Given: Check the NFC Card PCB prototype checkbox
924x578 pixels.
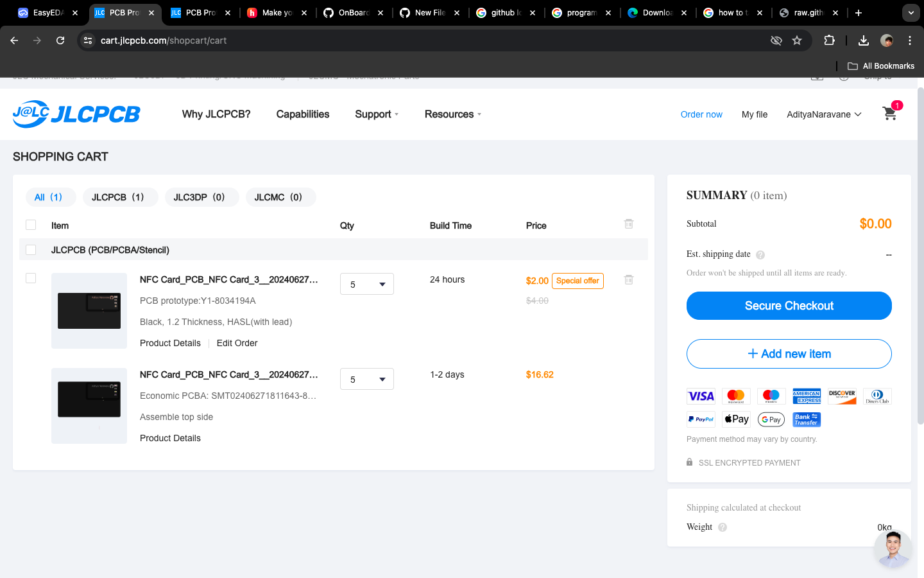Looking at the screenshot, I should (31, 278).
